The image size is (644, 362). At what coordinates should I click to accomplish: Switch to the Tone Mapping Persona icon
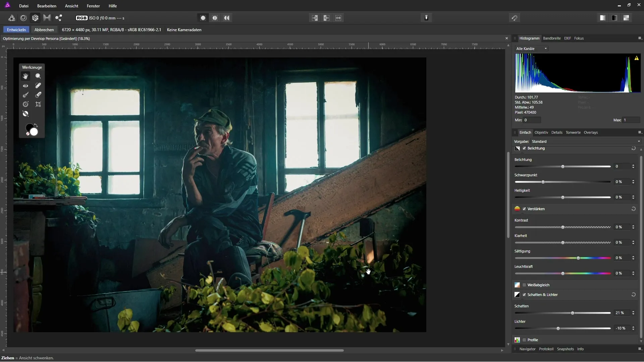point(47,18)
